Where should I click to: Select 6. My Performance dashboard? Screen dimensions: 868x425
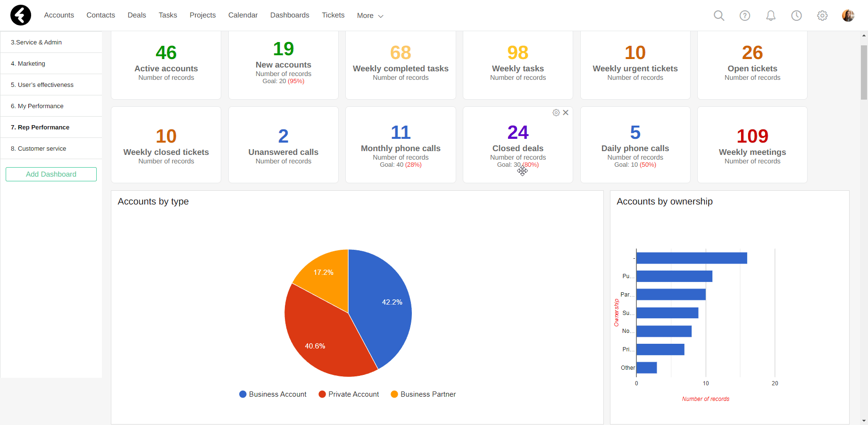51,106
